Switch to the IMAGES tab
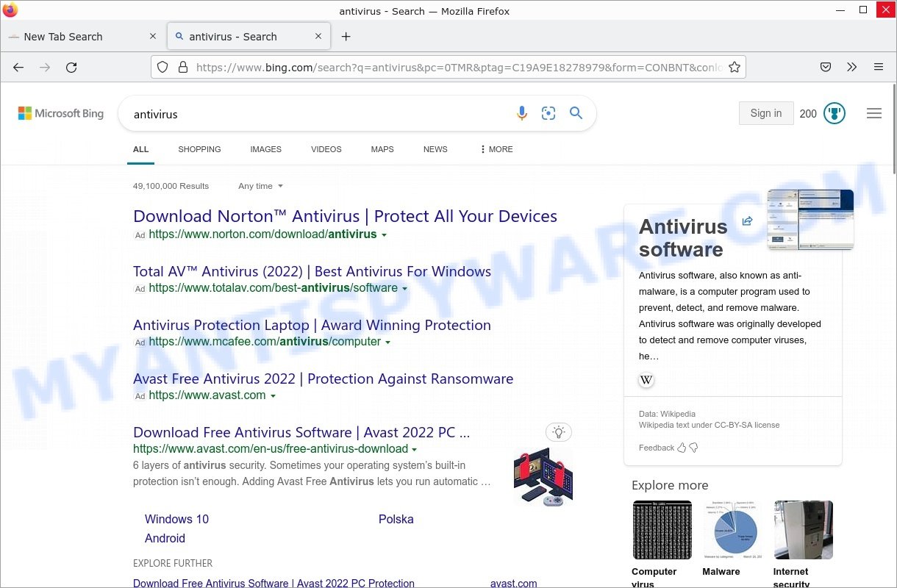 pos(265,149)
